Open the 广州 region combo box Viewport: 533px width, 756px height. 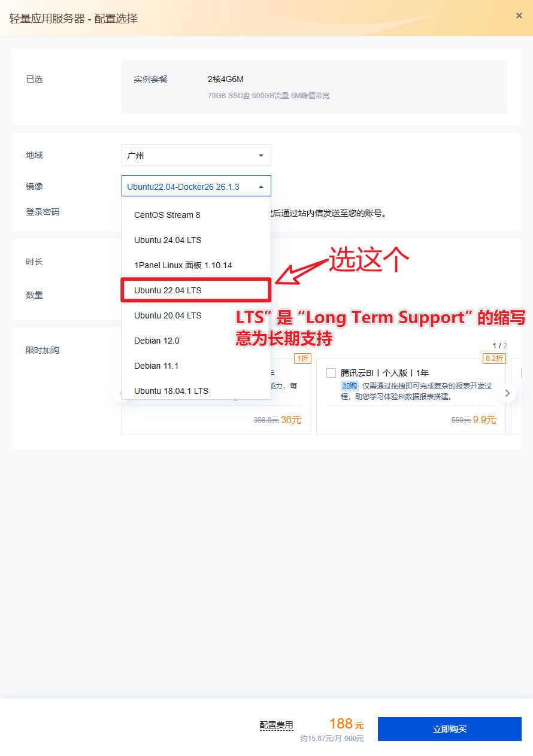click(196, 155)
